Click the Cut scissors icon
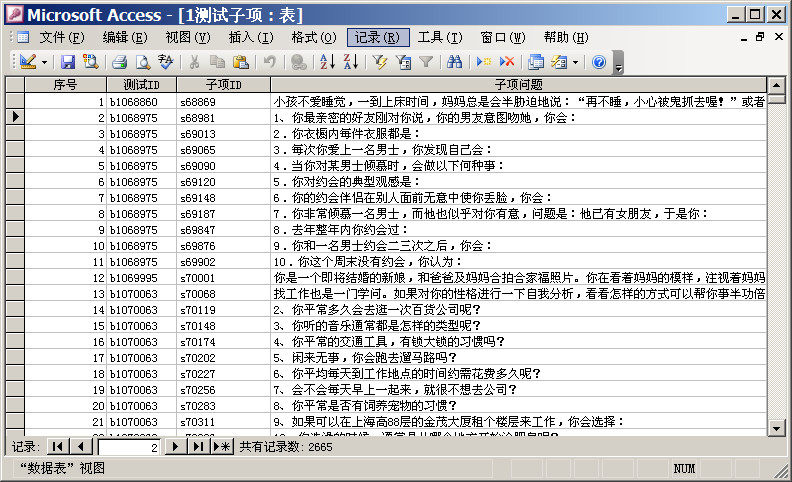The height and width of the screenshot is (482, 792). [x=194, y=62]
